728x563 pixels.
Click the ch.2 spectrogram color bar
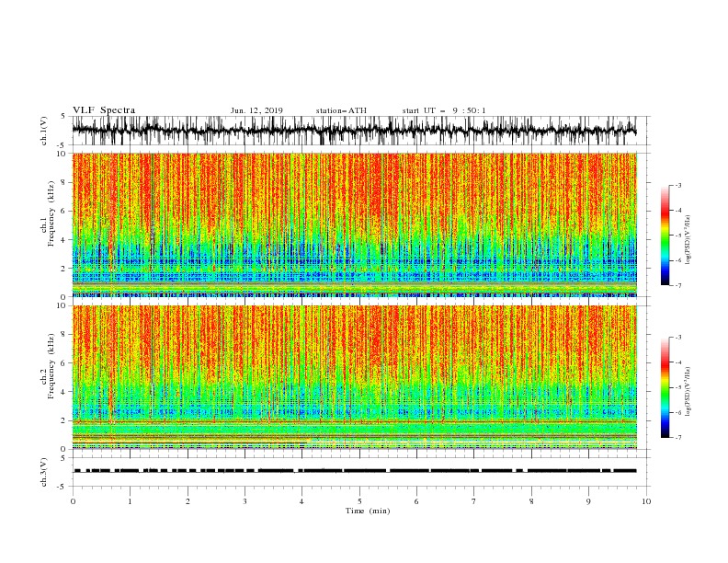(665, 387)
